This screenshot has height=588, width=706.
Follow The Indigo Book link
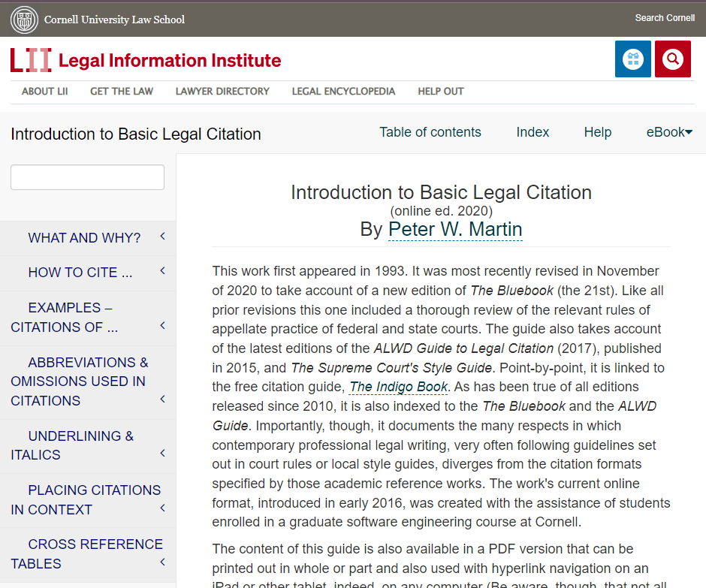point(397,387)
